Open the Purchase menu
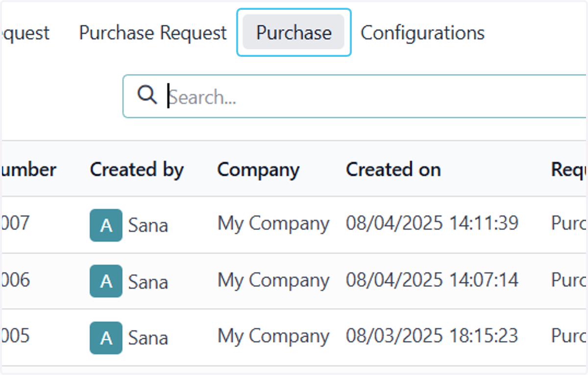Screen dimensions: 588x375 [294, 32]
